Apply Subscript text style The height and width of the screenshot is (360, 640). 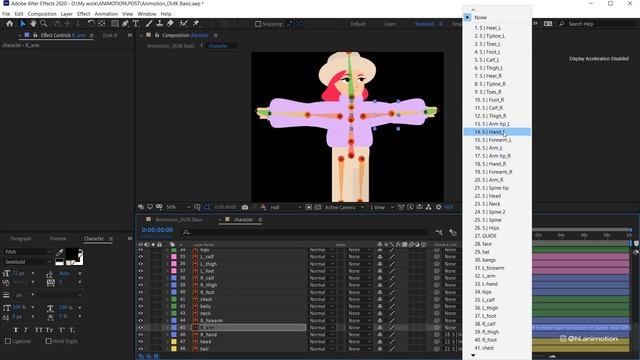pos(72,330)
